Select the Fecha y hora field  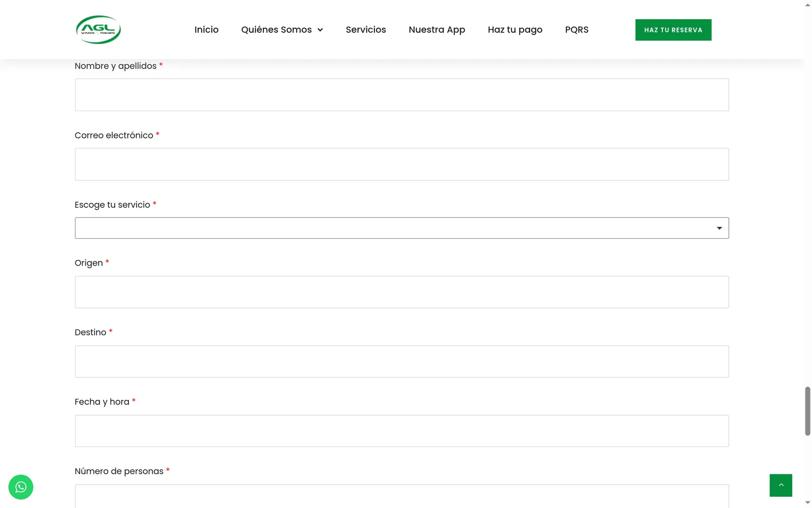click(402, 431)
